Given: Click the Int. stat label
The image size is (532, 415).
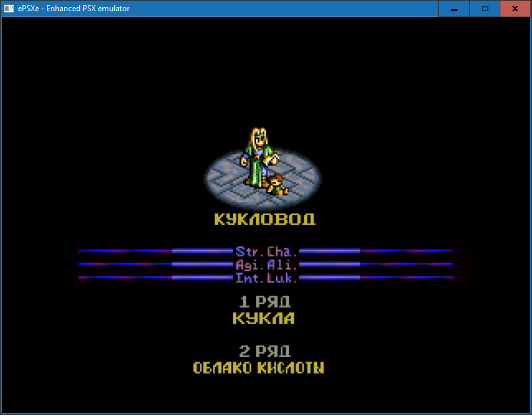Looking at the screenshot, I should tap(249, 278).
